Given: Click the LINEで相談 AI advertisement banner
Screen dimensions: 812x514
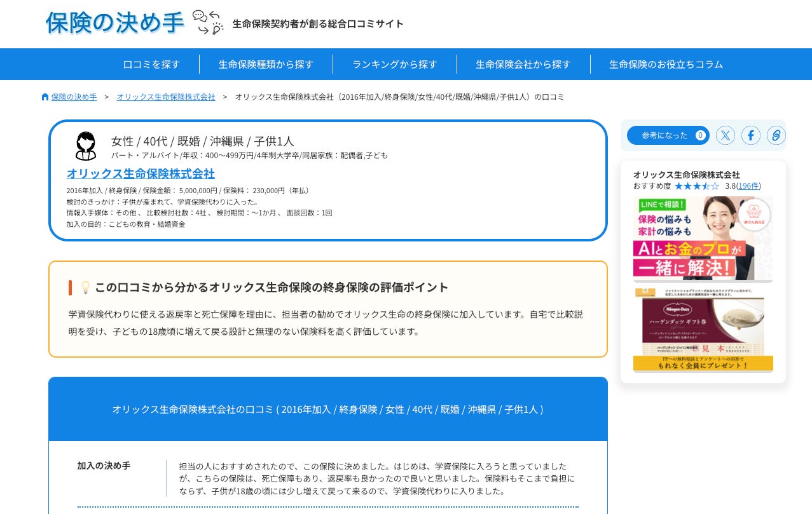Looking at the screenshot, I should coord(703,239).
